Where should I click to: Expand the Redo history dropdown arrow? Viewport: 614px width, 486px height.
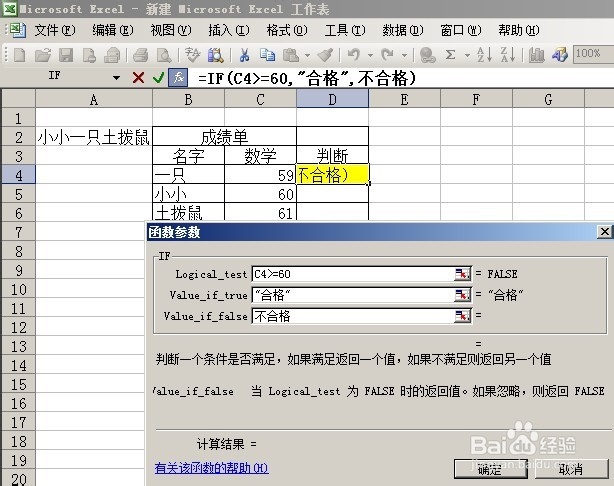coord(404,56)
